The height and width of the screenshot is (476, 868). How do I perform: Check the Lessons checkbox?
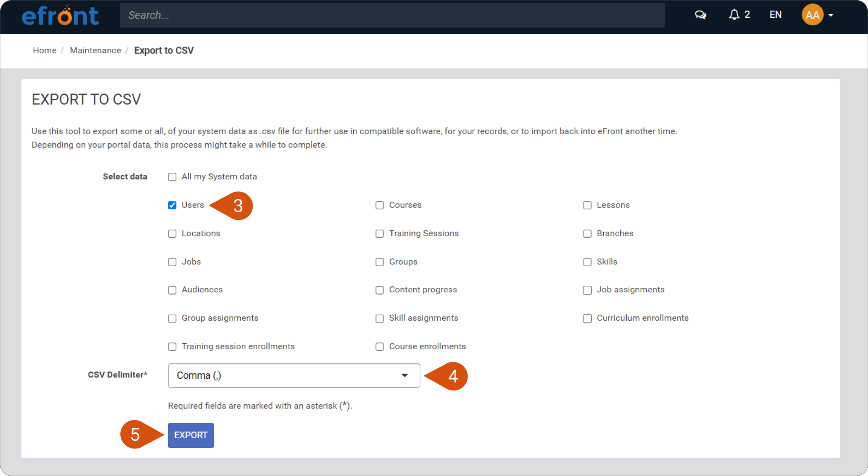587,205
